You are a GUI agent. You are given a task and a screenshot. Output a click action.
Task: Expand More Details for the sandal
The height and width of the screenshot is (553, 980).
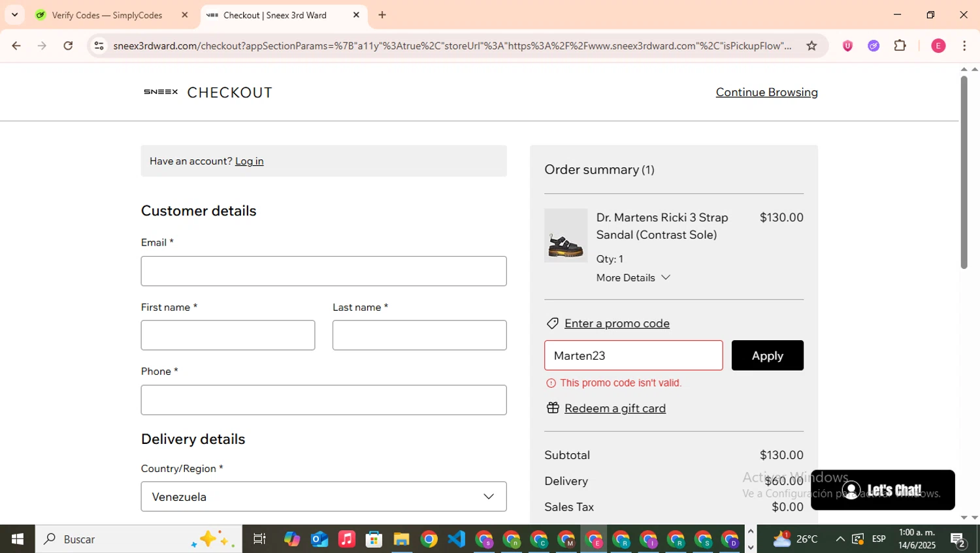(x=633, y=277)
